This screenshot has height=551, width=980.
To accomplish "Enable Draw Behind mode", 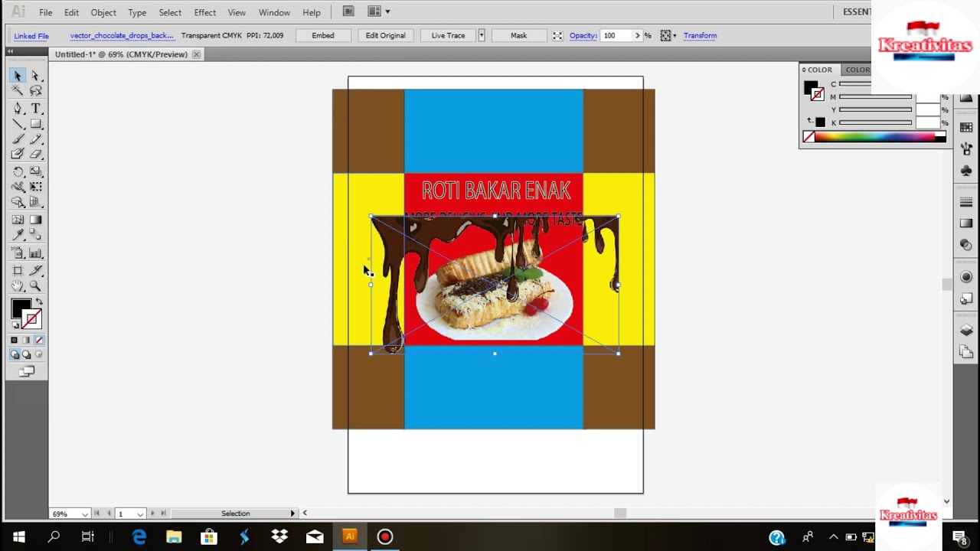I will pyautogui.click(x=27, y=355).
